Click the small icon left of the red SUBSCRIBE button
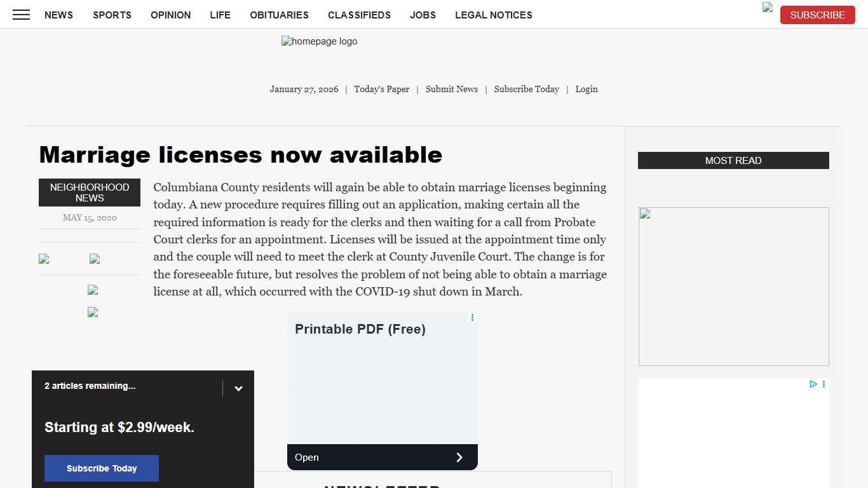This screenshot has width=868, height=488. pyautogui.click(x=768, y=8)
